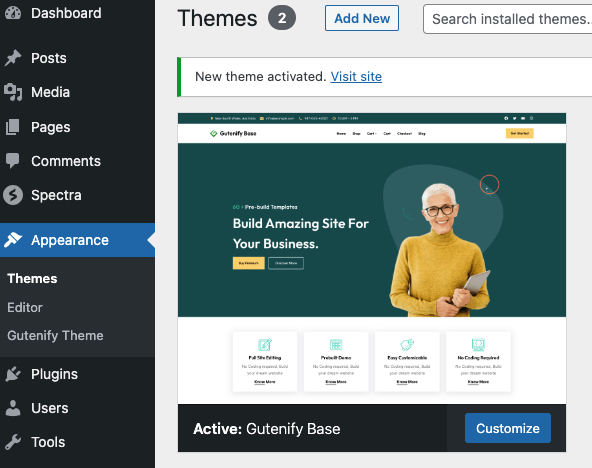Focus the Search installed themes field
The height and width of the screenshot is (468, 592).
[x=507, y=19]
